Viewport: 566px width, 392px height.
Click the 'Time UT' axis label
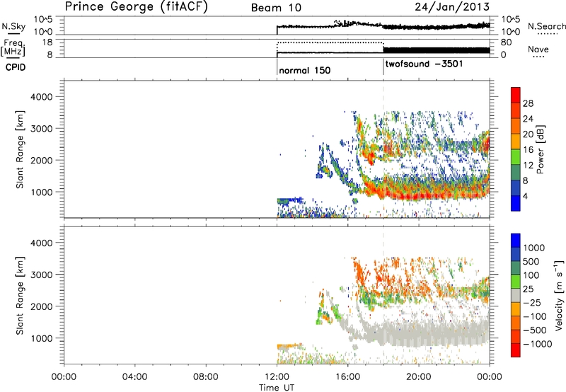[277, 388]
